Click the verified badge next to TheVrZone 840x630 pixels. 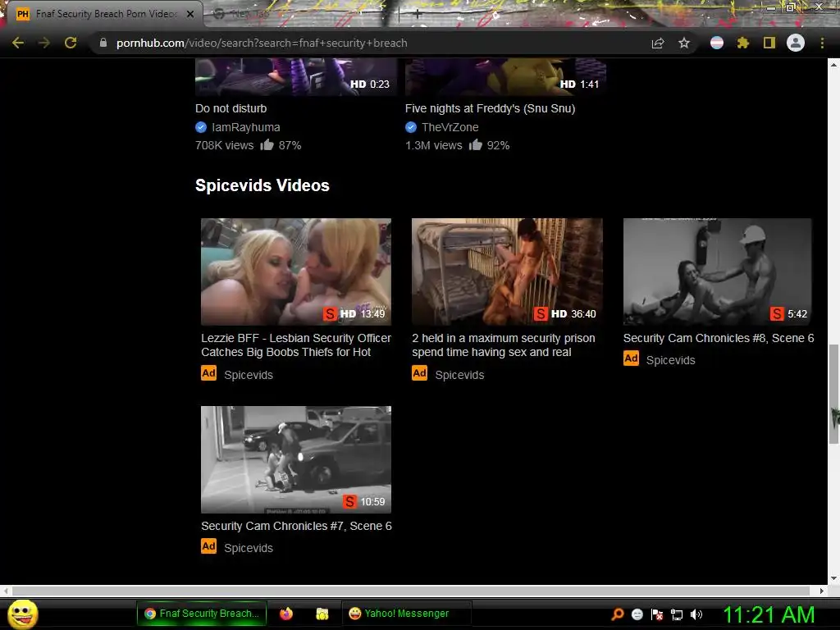(x=411, y=127)
